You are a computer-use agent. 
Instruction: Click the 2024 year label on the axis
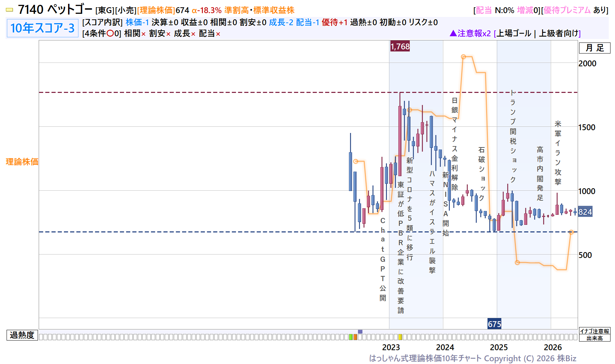coord(445,347)
